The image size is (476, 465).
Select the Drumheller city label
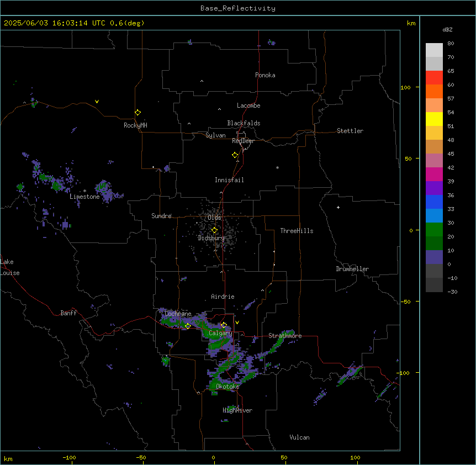352,269
